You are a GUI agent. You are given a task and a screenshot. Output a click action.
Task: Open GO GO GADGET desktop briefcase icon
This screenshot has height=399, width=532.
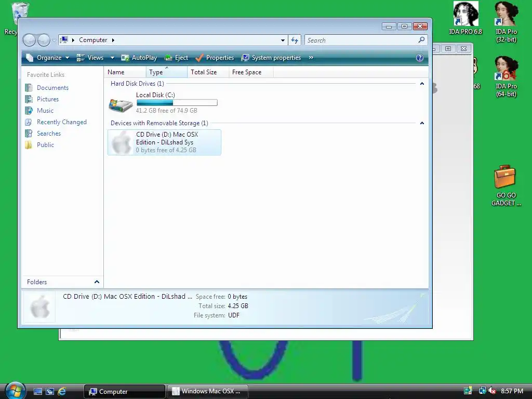506,186
